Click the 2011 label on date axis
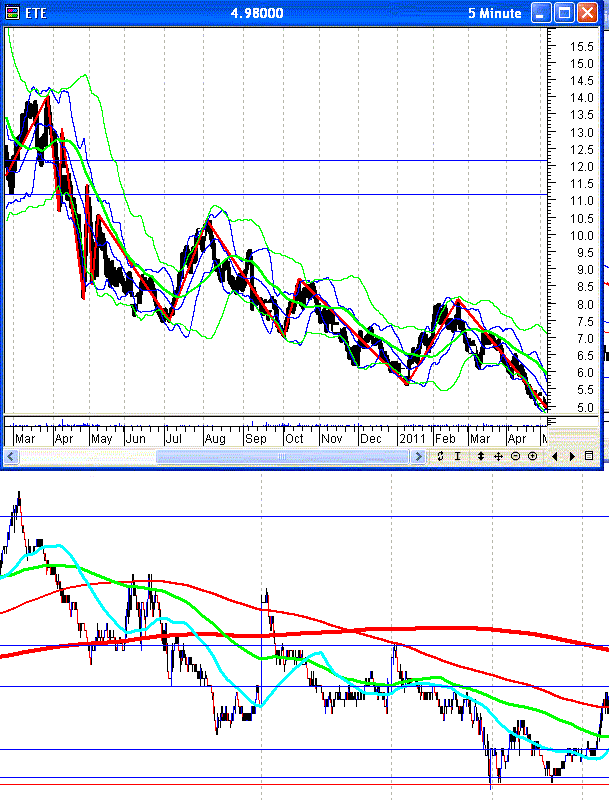The width and height of the screenshot is (609, 800). 411,438
